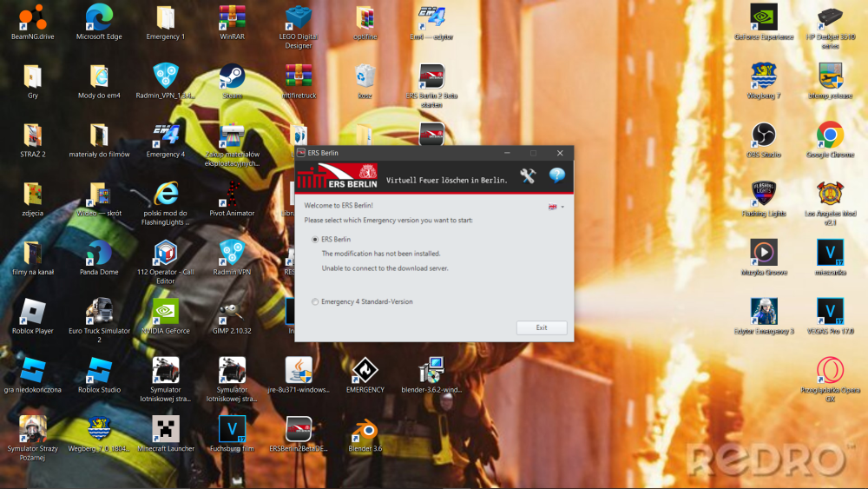Launch Minecraft Launcher
The image size is (868, 489).
(x=166, y=434)
